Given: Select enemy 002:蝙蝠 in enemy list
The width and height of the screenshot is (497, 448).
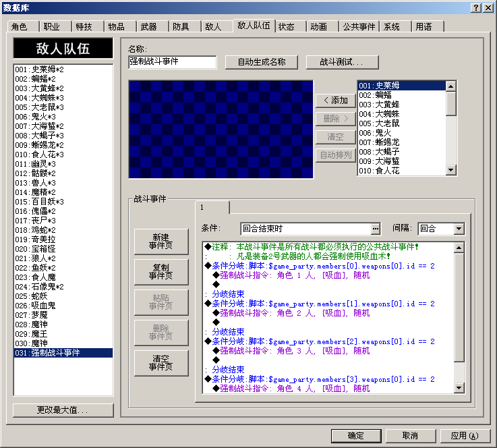Looking at the screenshot, I should [402, 95].
